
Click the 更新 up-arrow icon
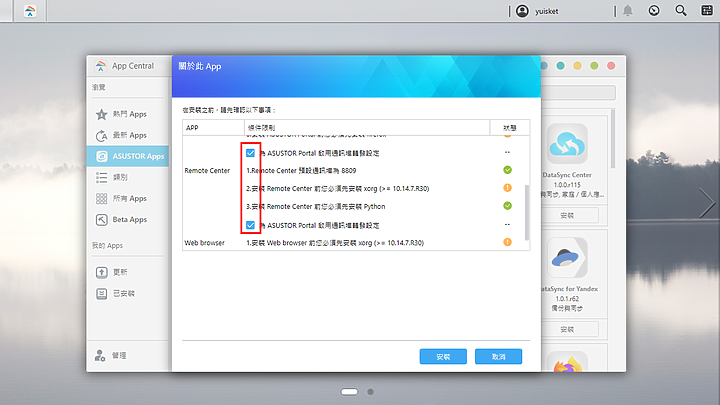pyautogui.click(x=101, y=272)
